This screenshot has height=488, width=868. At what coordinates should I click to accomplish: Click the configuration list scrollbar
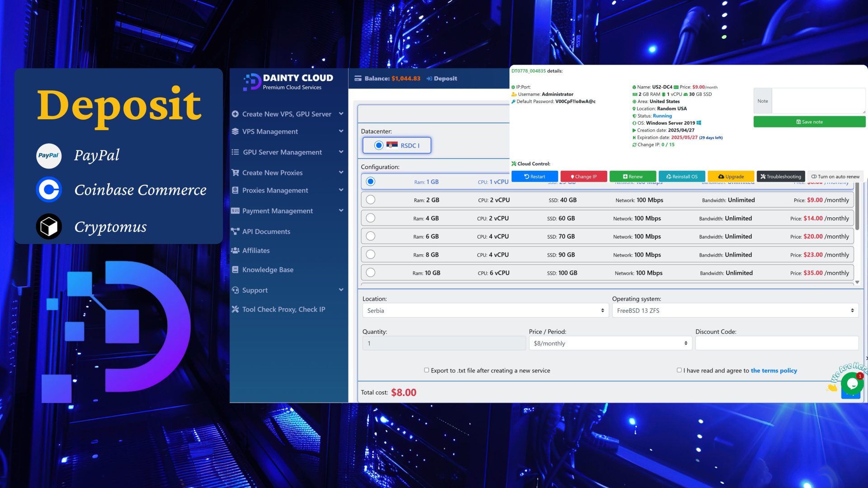coord(857,206)
